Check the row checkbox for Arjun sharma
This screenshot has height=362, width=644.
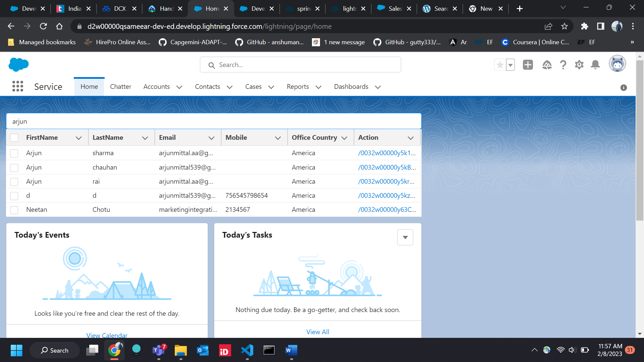(14, 153)
